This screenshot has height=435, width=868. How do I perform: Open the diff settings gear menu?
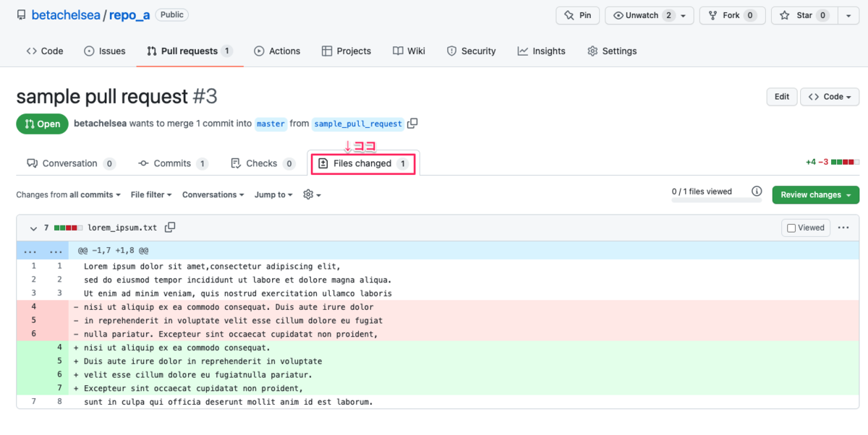(312, 195)
